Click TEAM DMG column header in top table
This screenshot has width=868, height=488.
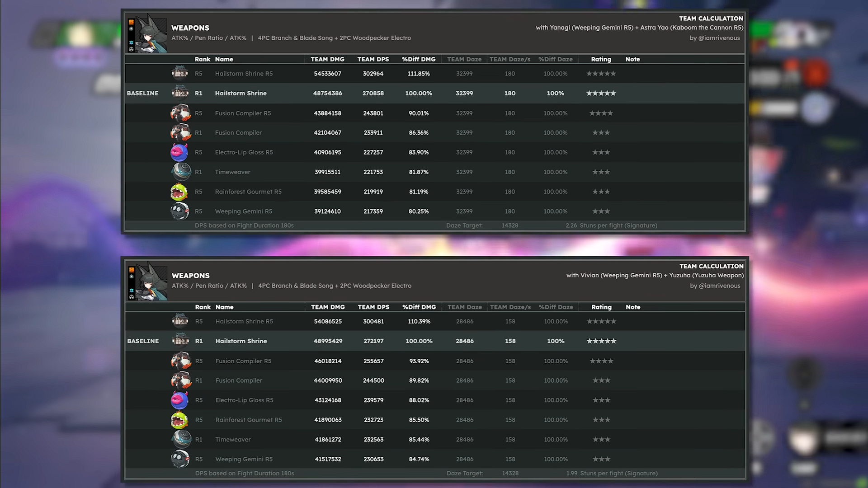pyautogui.click(x=327, y=59)
